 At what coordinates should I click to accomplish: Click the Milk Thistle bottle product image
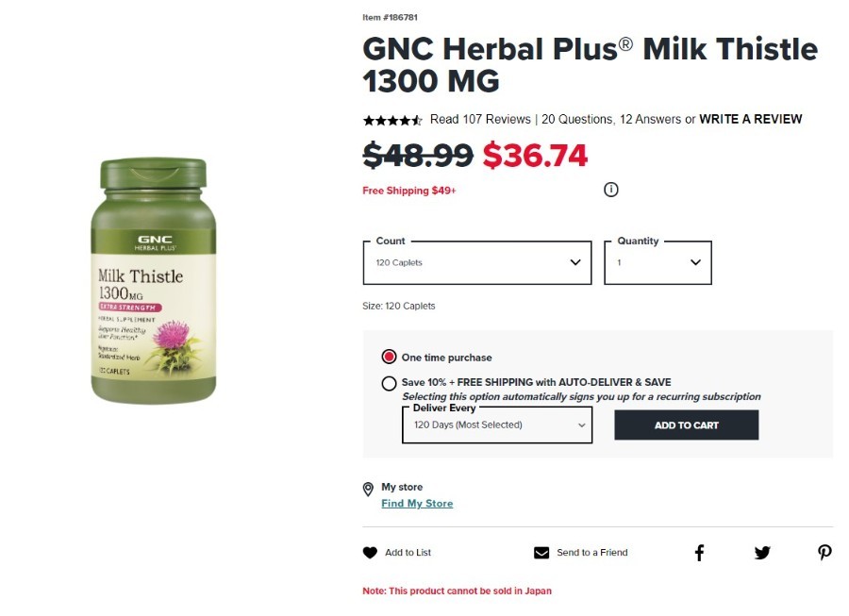point(153,280)
